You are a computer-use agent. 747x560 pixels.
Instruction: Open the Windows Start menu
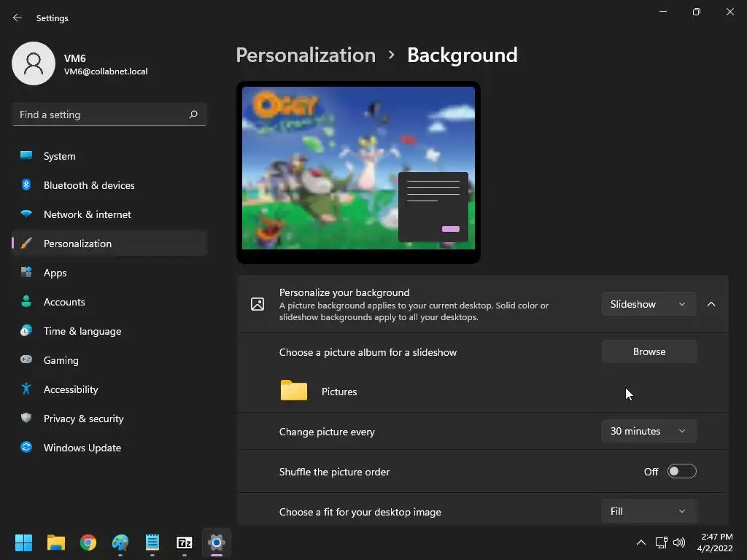23,542
